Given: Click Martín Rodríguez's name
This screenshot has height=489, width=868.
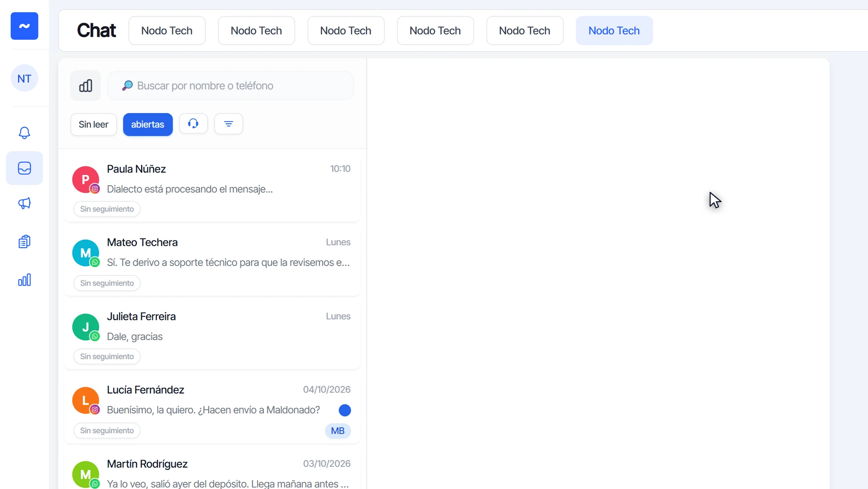Looking at the screenshot, I should (147, 464).
